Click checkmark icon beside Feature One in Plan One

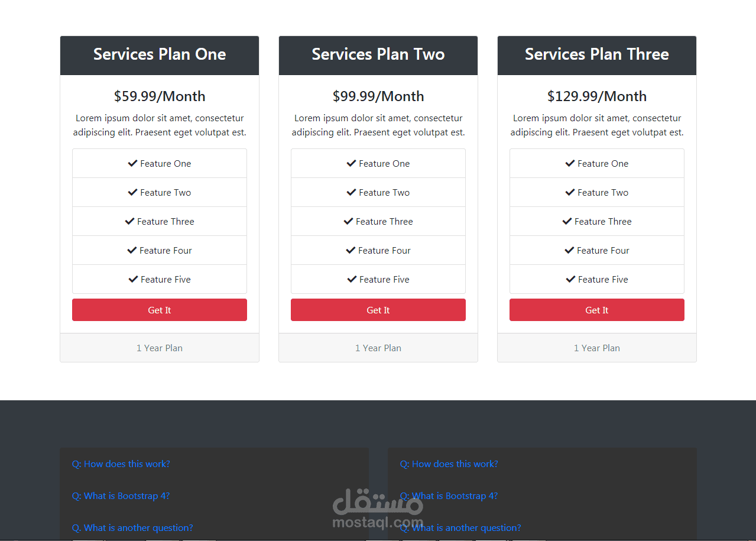coord(132,163)
